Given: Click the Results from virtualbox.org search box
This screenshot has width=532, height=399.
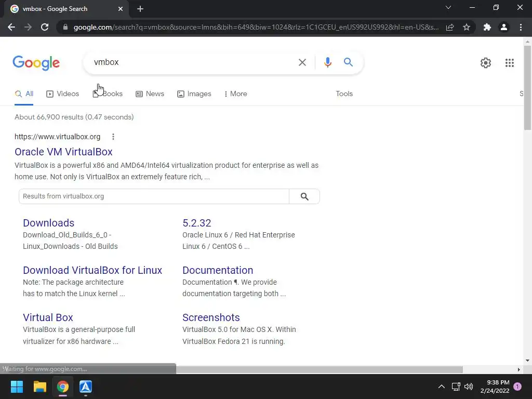Looking at the screenshot, I should click(154, 196).
